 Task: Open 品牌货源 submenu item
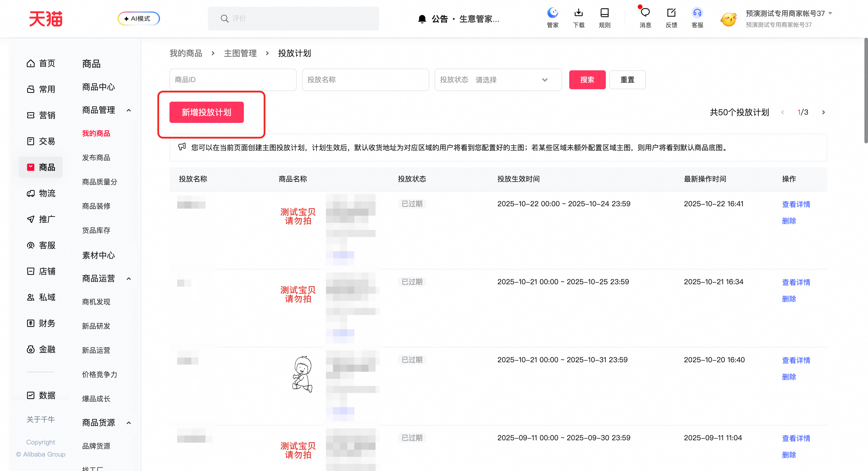96,446
